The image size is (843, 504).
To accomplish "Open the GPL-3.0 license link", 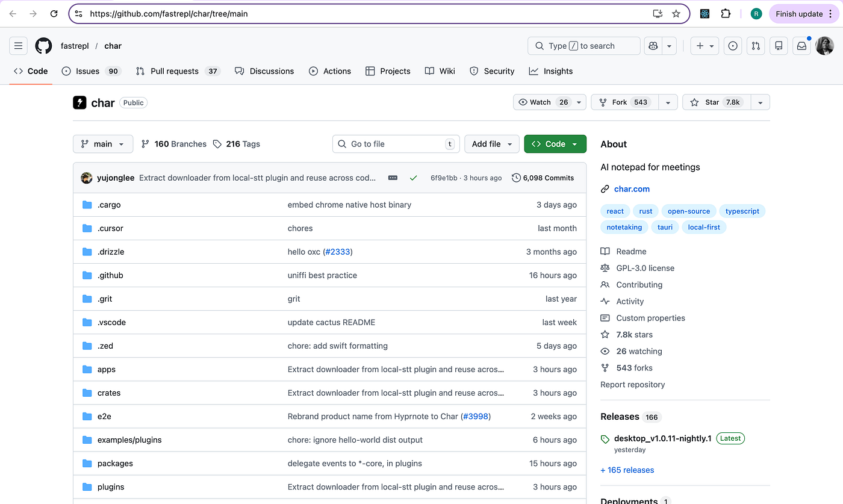I will (x=645, y=268).
